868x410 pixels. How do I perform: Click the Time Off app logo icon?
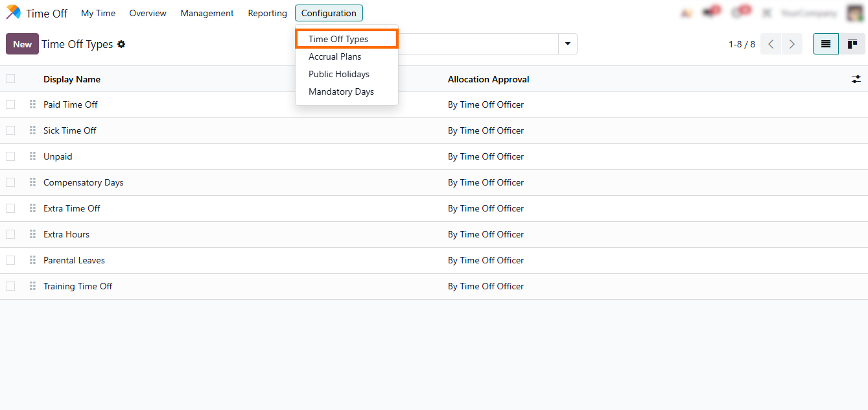[13, 13]
